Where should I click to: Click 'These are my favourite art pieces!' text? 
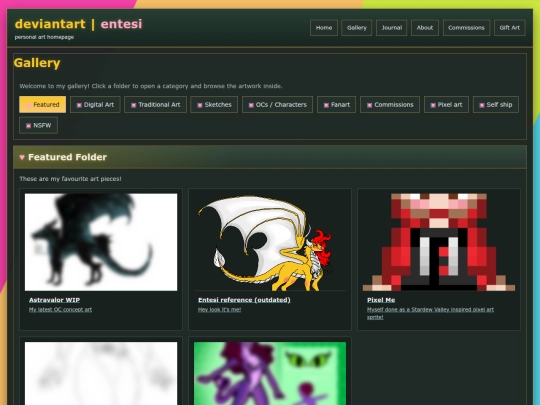click(x=70, y=179)
